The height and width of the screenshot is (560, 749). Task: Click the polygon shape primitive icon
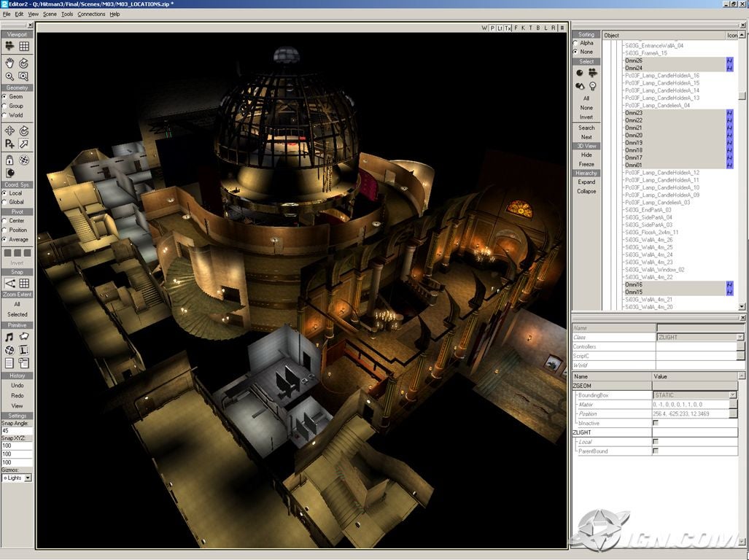[x=24, y=338]
